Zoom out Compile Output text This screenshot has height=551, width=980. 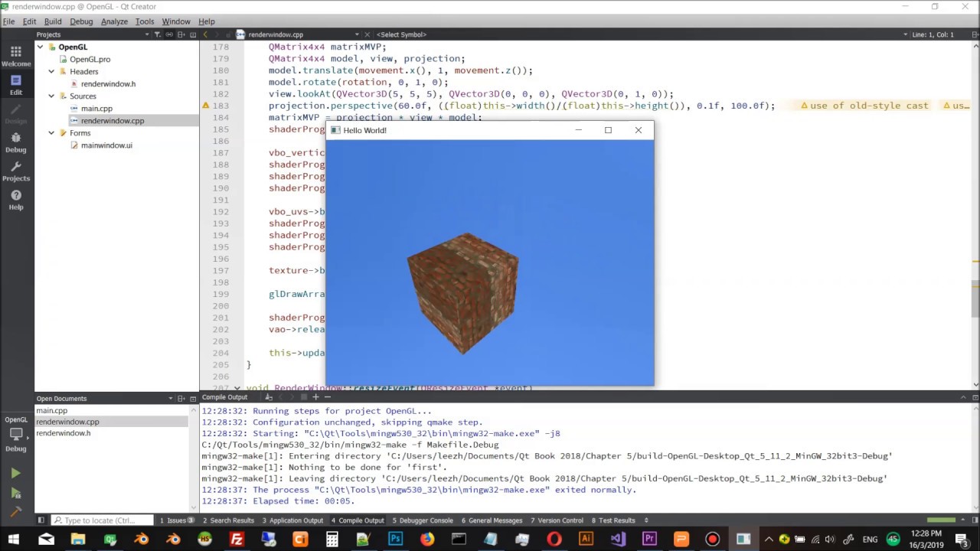(327, 397)
